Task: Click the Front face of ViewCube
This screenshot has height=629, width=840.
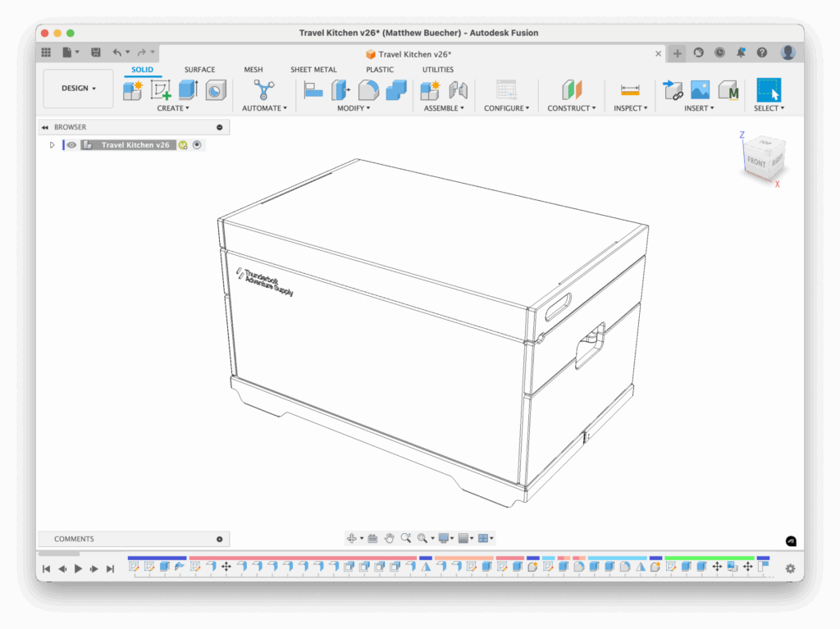Action: coord(756,162)
